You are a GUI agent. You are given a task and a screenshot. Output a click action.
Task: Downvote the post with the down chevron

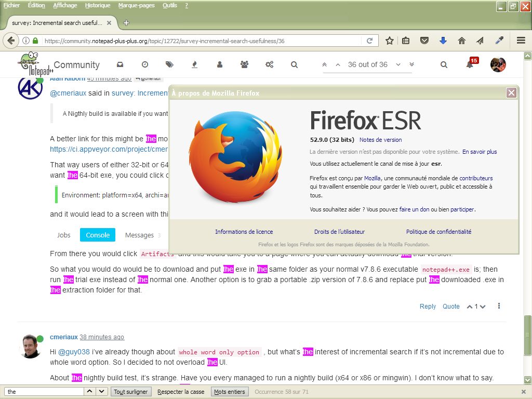click(x=483, y=307)
